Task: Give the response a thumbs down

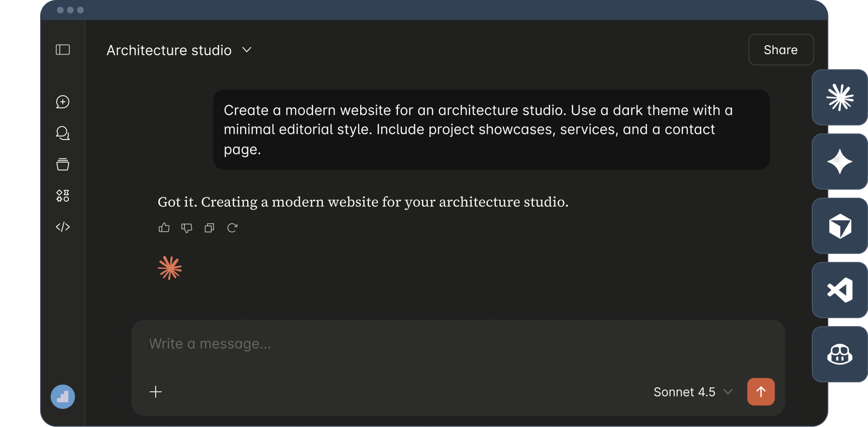Action: coord(187,228)
